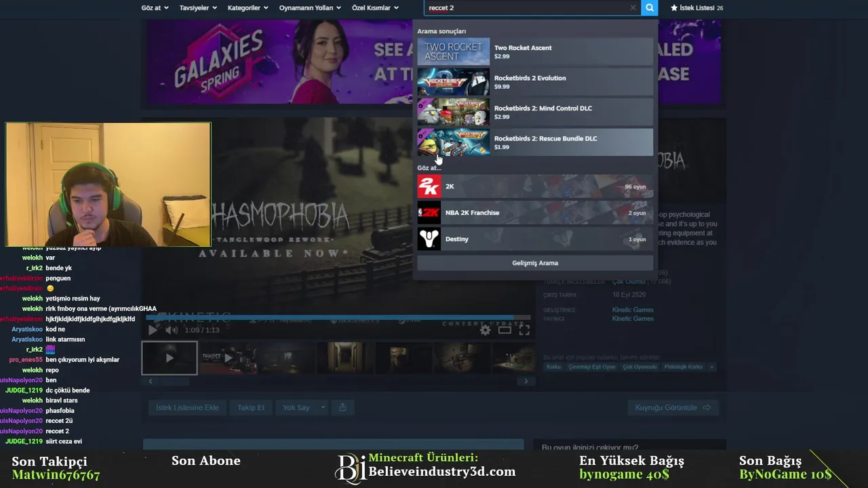Click the Korku tag

coord(554,367)
